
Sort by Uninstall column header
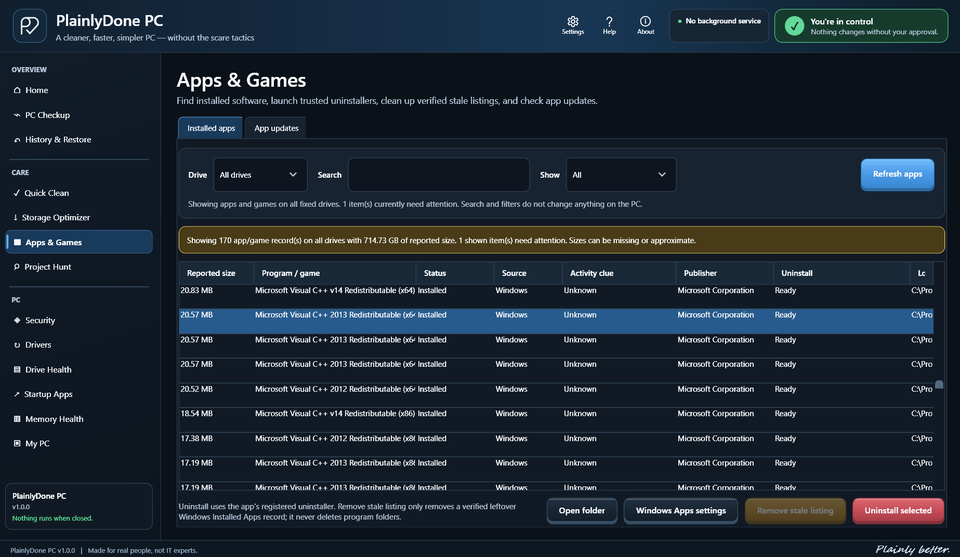point(841,273)
